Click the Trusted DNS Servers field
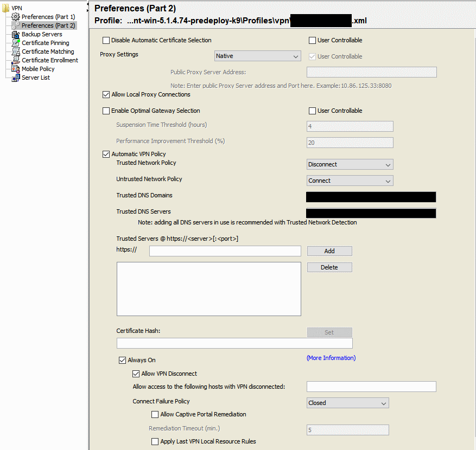 (371, 213)
